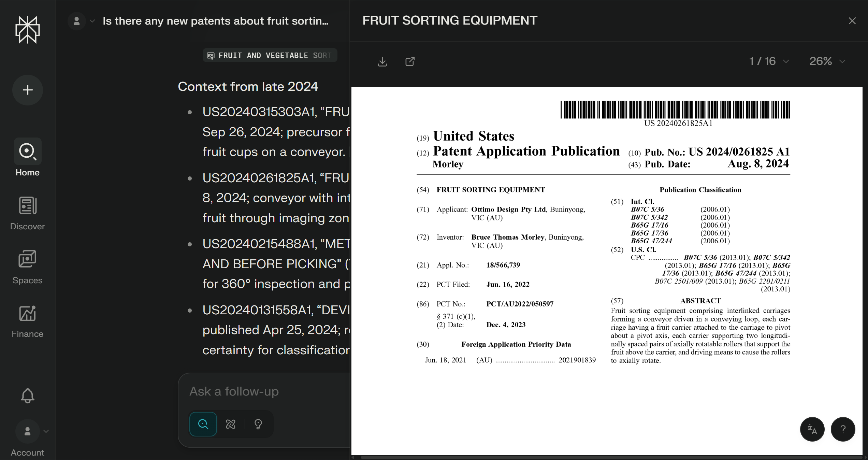Screen dimensions: 868x460
Task: Click the notifications bell icon
Action: [x=27, y=396]
